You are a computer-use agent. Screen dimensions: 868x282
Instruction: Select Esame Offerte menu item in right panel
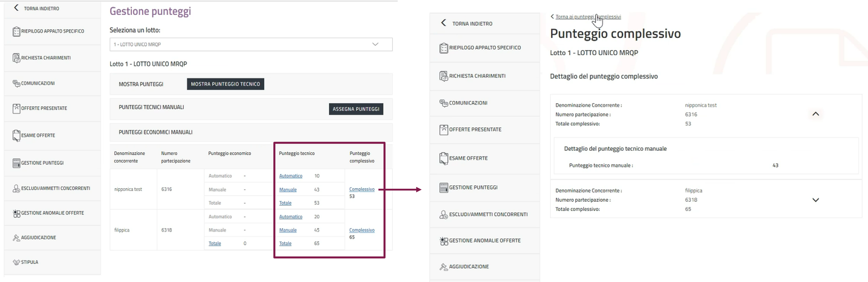point(468,158)
